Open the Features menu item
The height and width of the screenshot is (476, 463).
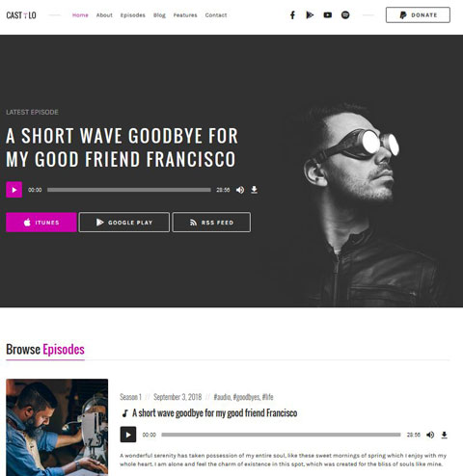[185, 15]
